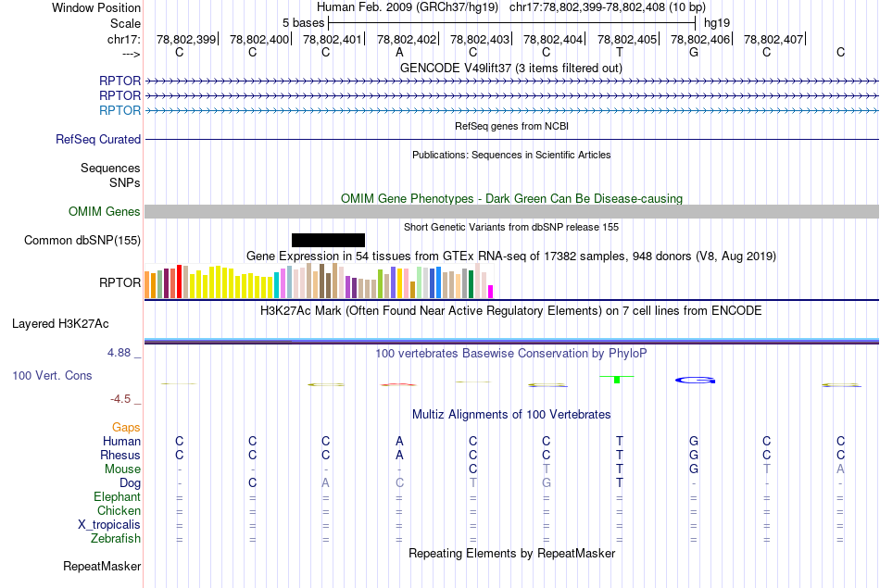Select the blue G PhyloP conservation logo

coord(695,381)
